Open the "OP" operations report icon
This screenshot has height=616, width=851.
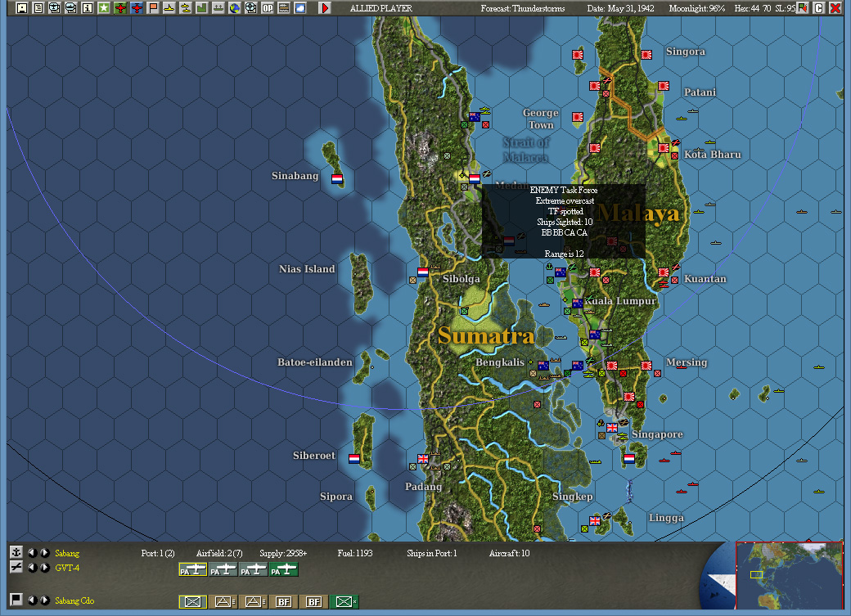267,8
